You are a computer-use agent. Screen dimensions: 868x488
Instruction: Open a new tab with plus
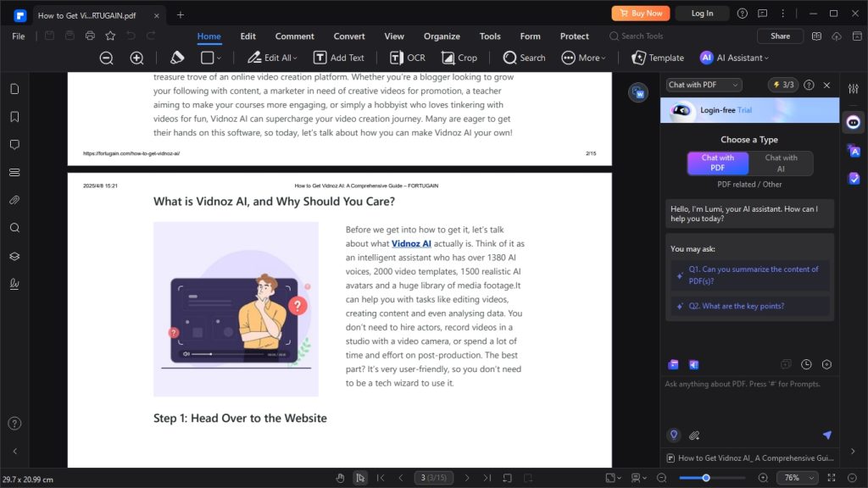coord(180,15)
